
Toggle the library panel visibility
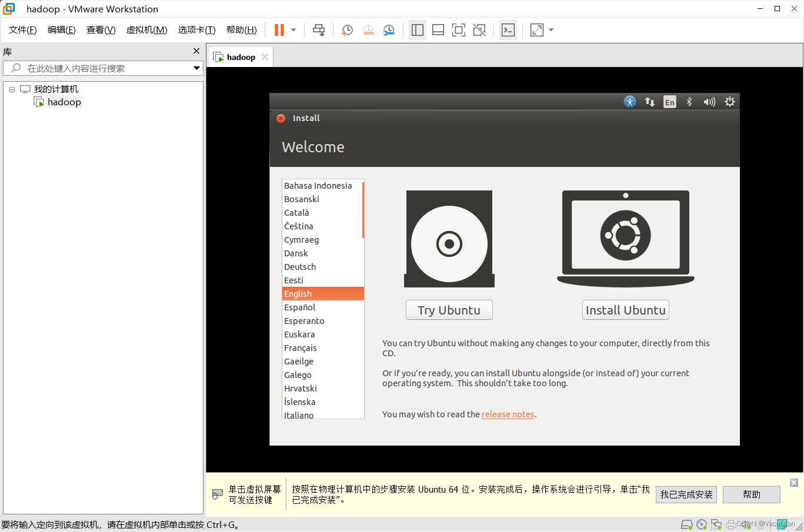pos(418,30)
